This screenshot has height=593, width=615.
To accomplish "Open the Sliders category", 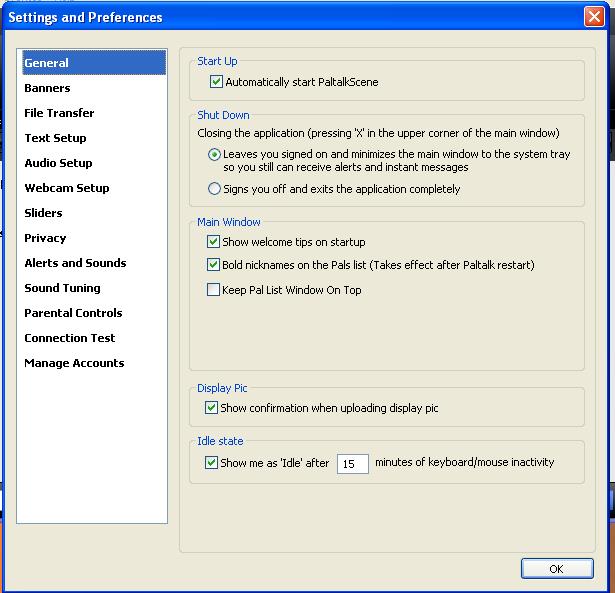I will [43, 213].
